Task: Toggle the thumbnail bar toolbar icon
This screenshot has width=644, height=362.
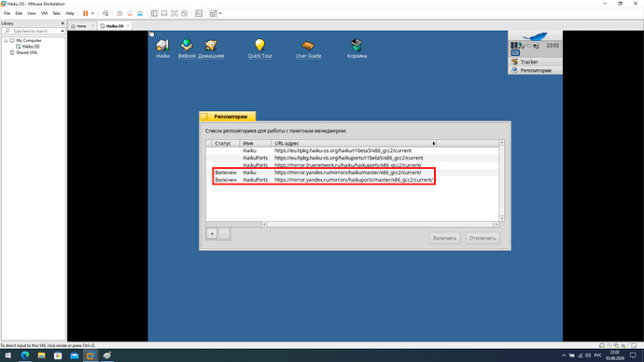Action: click(164, 14)
